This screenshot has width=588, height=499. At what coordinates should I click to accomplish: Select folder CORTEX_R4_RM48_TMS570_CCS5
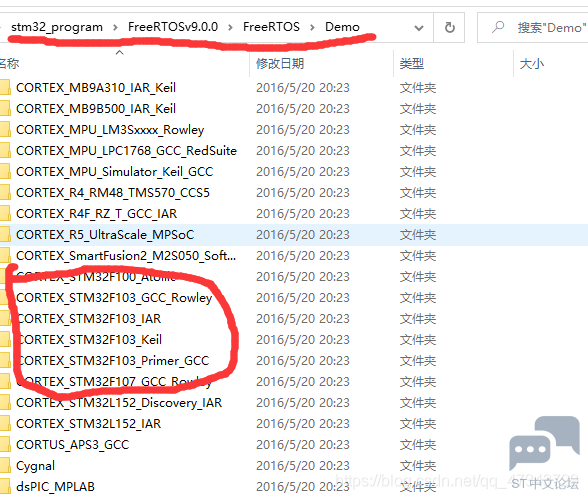[x=112, y=193]
